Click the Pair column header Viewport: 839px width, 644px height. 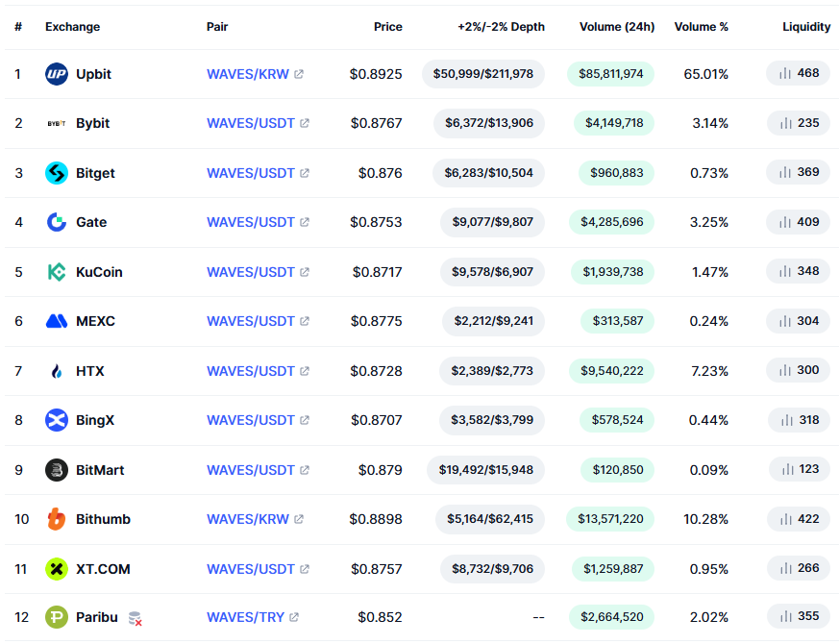217,27
